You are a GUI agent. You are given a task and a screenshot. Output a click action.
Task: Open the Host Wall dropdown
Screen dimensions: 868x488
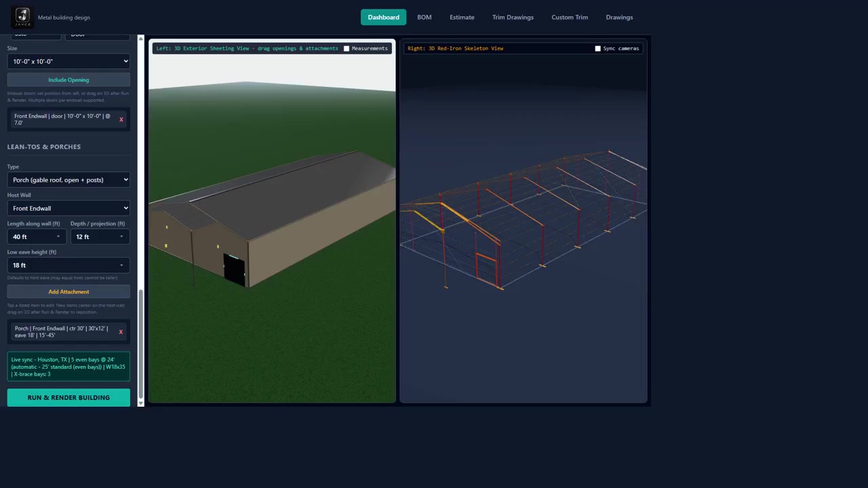click(x=68, y=208)
